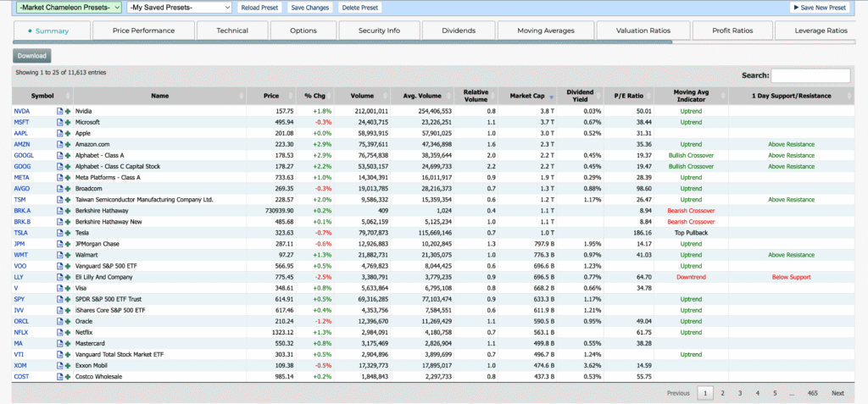
Task: Open the document icon in the XOM row
Action: [60, 366]
